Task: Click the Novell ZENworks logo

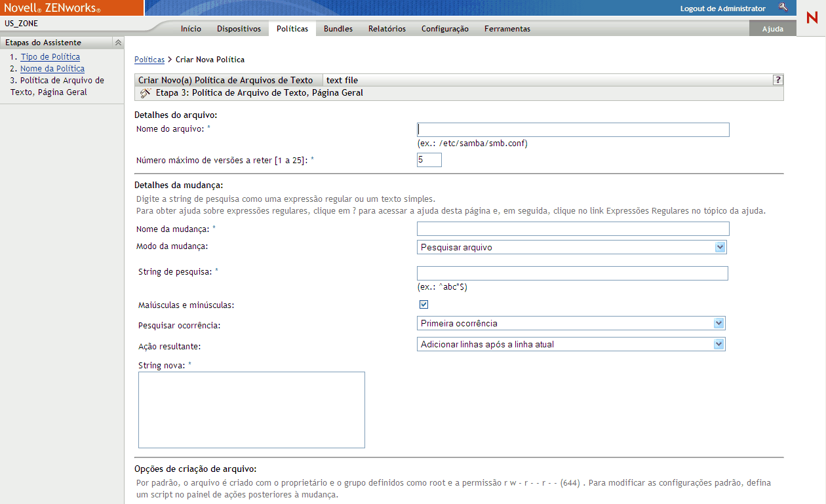Action: tap(52, 9)
